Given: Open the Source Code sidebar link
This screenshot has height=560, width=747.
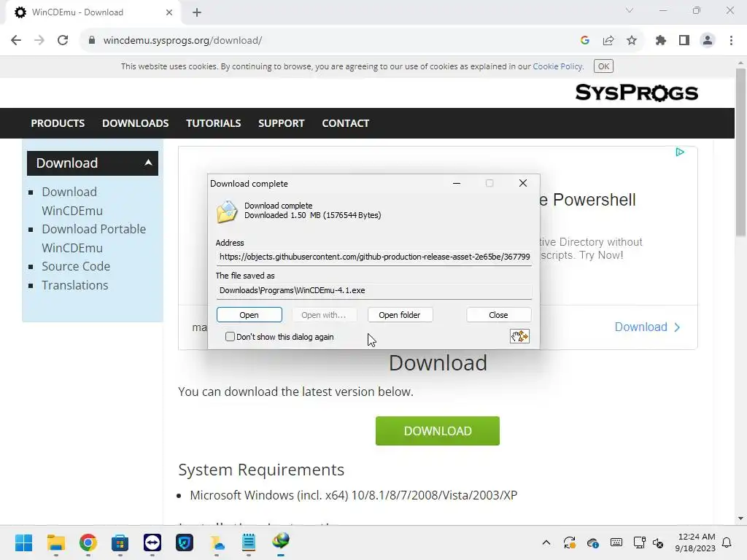Looking at the screenshot, I should pyautogui.click(x=76, y=266).
